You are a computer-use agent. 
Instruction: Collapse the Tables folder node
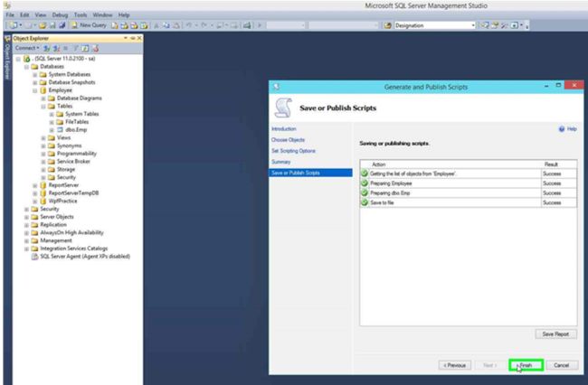click(43, 107)
